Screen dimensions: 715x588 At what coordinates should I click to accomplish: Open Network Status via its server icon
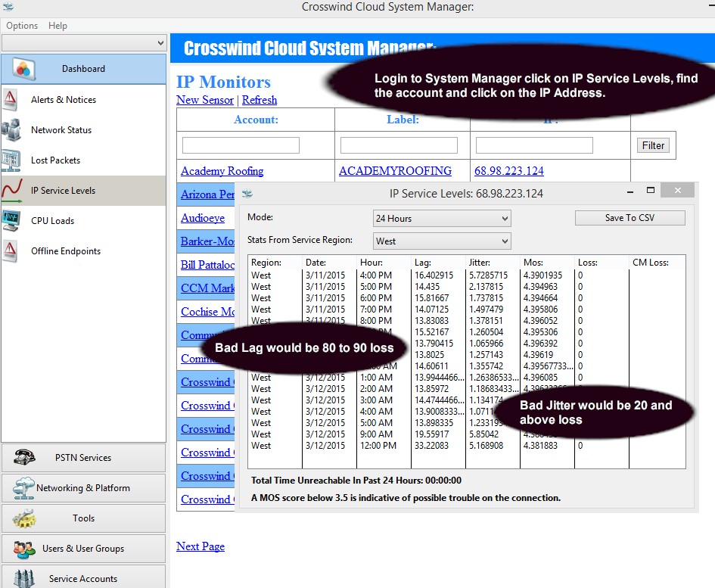(x=11, y=130)
